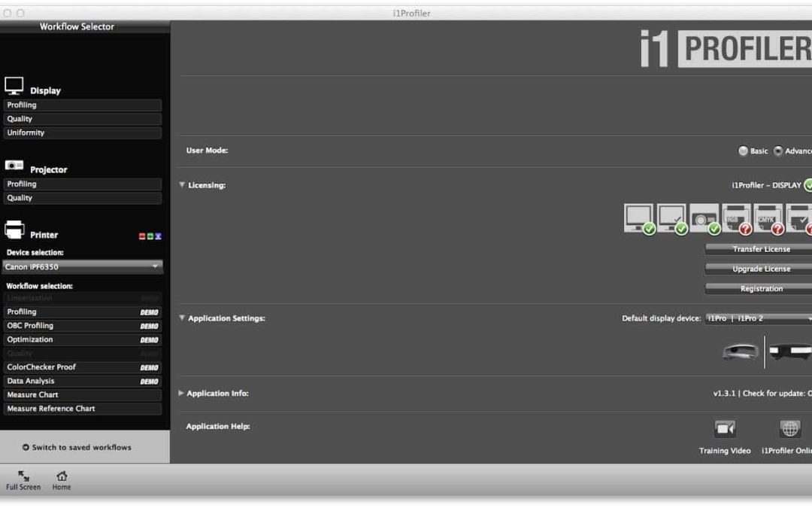Select the Advanced user mode radio button
812x508 pixels.
point(778,151)
